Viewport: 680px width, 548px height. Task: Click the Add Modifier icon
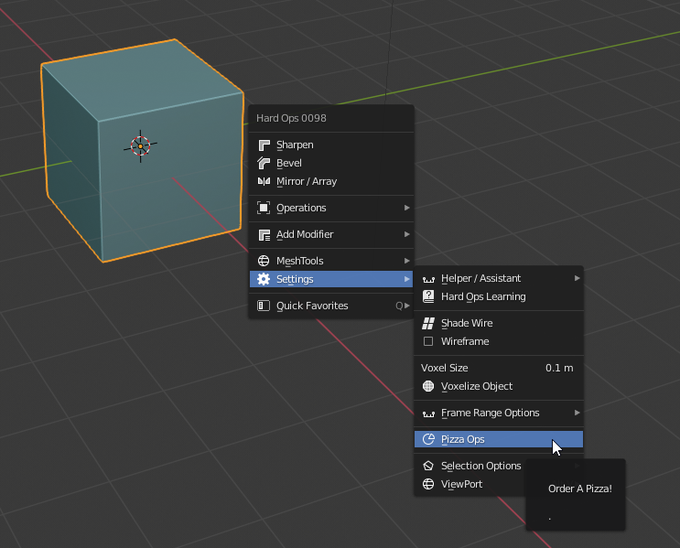click(x=264, y=235)
